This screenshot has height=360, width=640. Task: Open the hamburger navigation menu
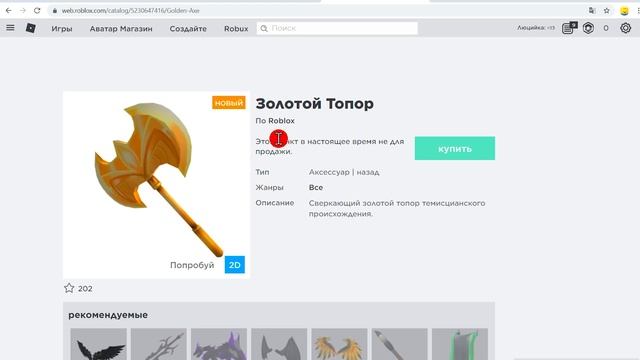coord(10,28)
